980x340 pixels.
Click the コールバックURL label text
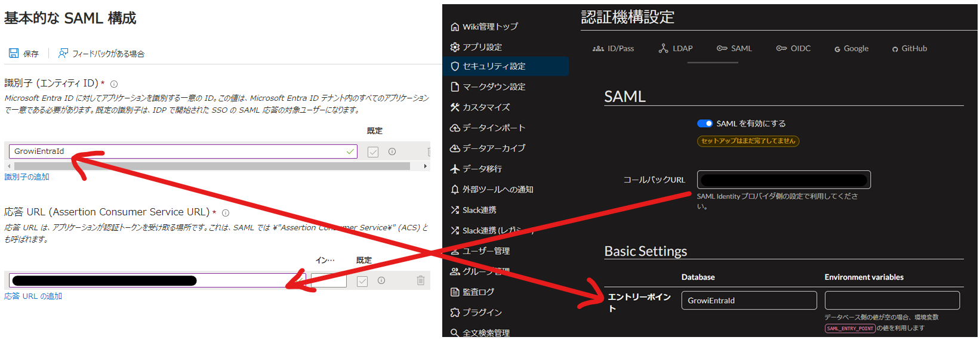[654, 180]
